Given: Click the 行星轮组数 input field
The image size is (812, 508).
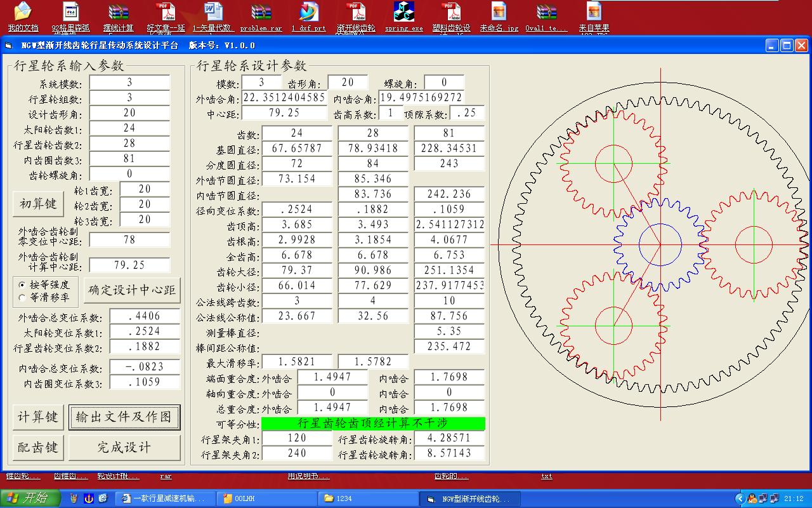Looking at the screenshot, I should pos(129,98).
